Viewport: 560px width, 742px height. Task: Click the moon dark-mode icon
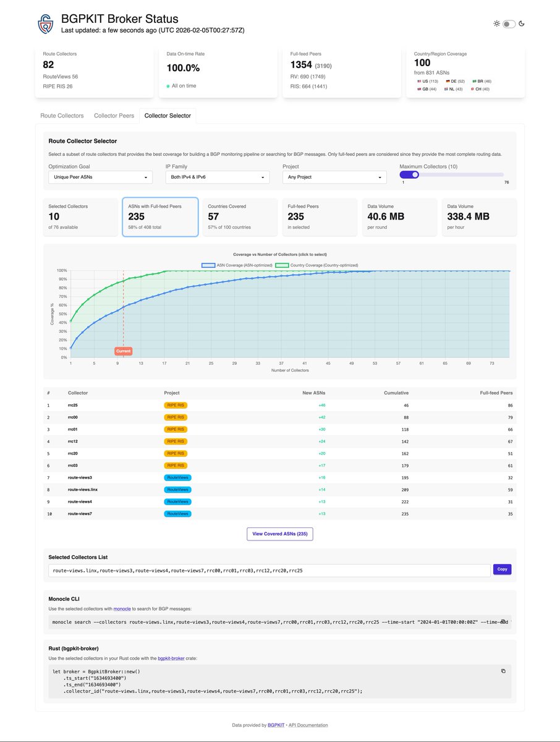tap(522, 23)
